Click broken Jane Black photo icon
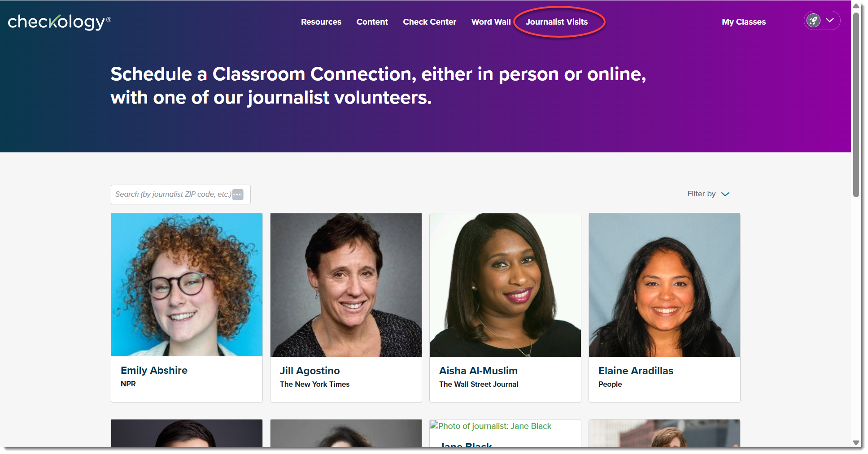Screen dimensions: 868x454 (x=434, y=425)
